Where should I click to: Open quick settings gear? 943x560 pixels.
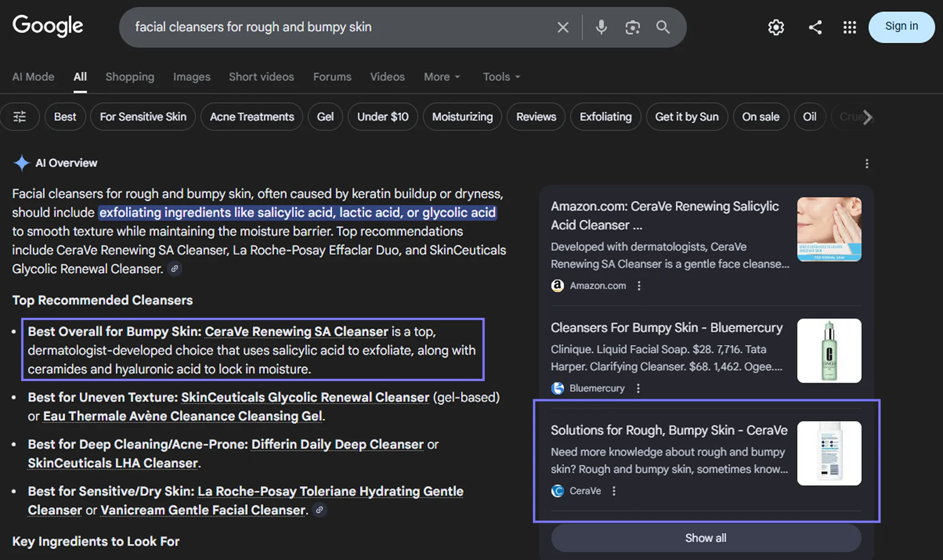coord(776,27)
